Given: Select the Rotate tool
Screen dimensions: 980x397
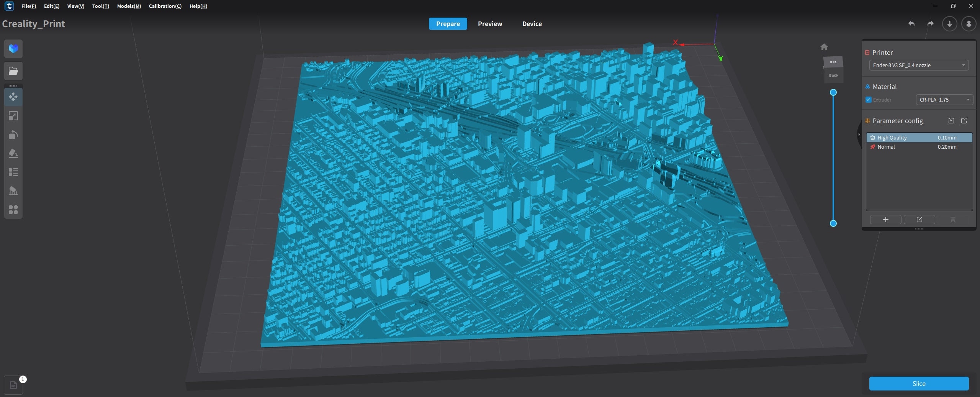Looking at the screenshot, I should 13,135.
